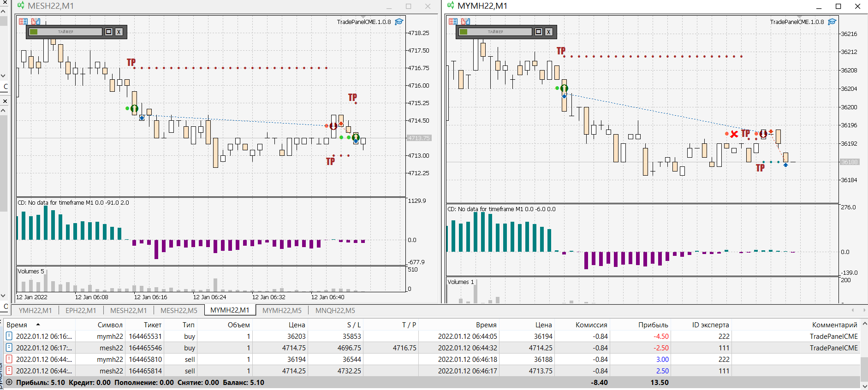
Task: Switch to the YMH22,M1 chart tab
Action: click(x=35, y=310)
